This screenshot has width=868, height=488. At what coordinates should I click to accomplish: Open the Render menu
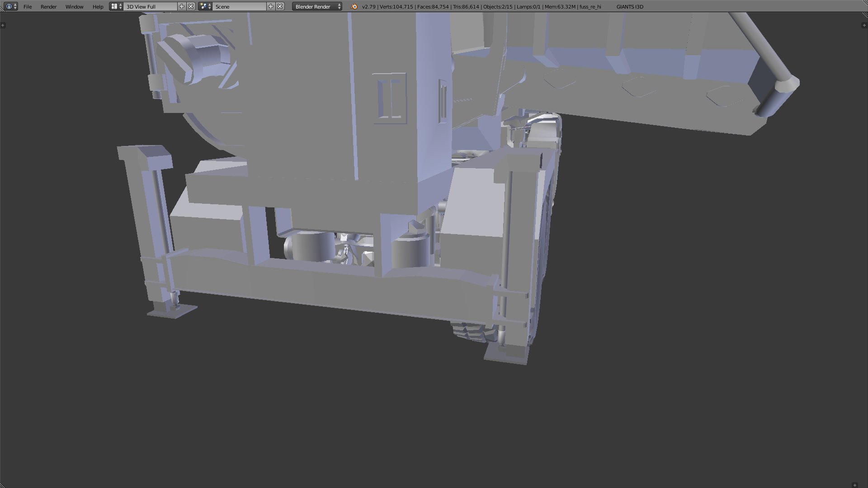pyautogui.click(x=48, y=7)
